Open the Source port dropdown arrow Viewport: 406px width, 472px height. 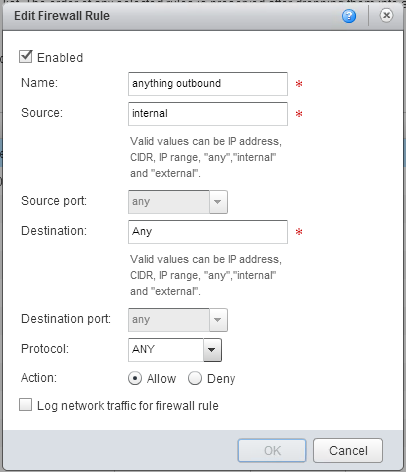tap(218, 202)
